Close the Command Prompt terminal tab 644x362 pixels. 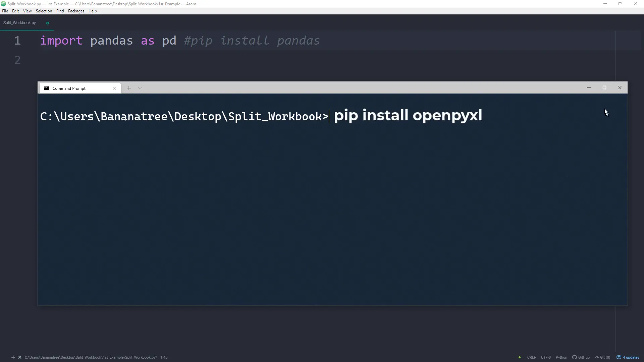point(114,88)
